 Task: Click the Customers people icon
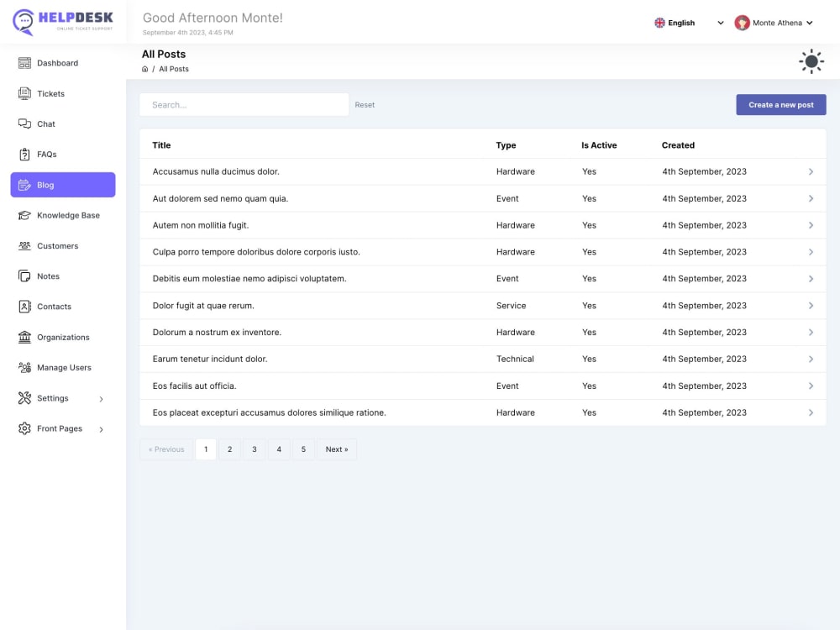pos(24,246)
